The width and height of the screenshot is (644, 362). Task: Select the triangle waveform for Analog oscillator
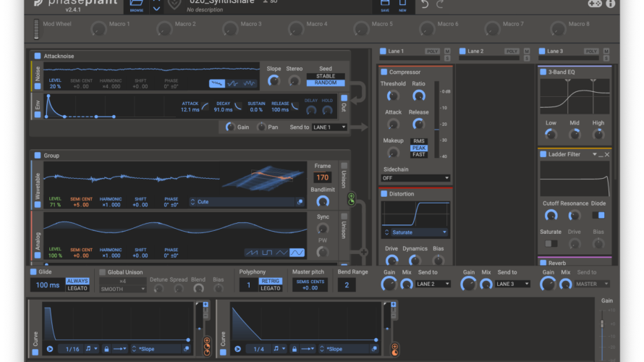pos(281,252)
